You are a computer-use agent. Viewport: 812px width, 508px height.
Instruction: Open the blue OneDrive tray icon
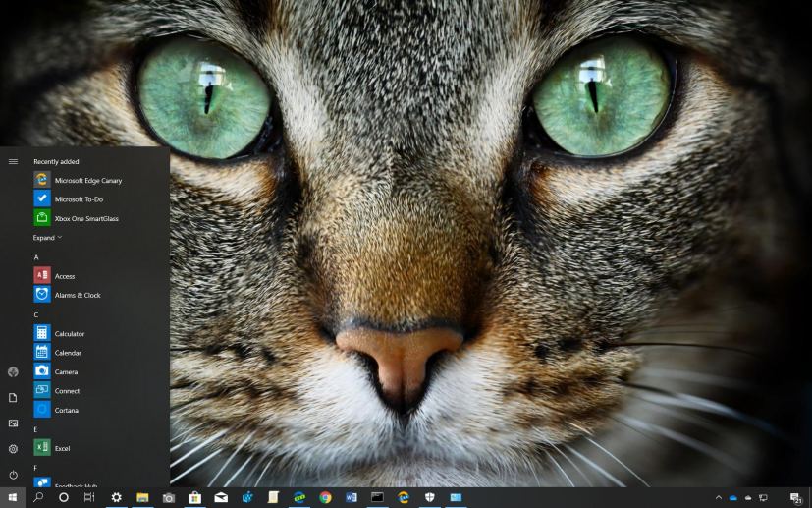tap(733, 498)
